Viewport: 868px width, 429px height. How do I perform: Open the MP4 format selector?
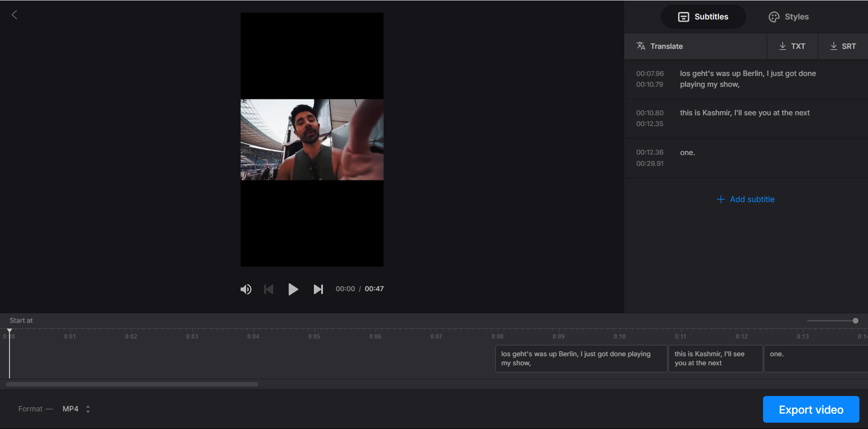[76, 409]
